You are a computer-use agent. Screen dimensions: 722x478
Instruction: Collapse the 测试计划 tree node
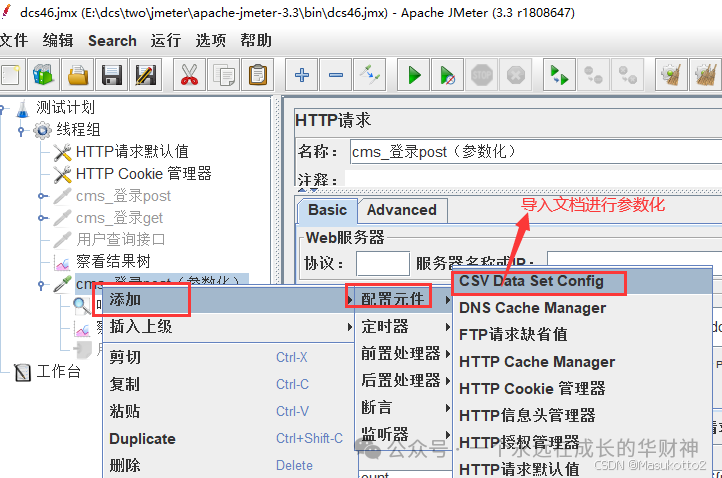(x=2, y=109)
